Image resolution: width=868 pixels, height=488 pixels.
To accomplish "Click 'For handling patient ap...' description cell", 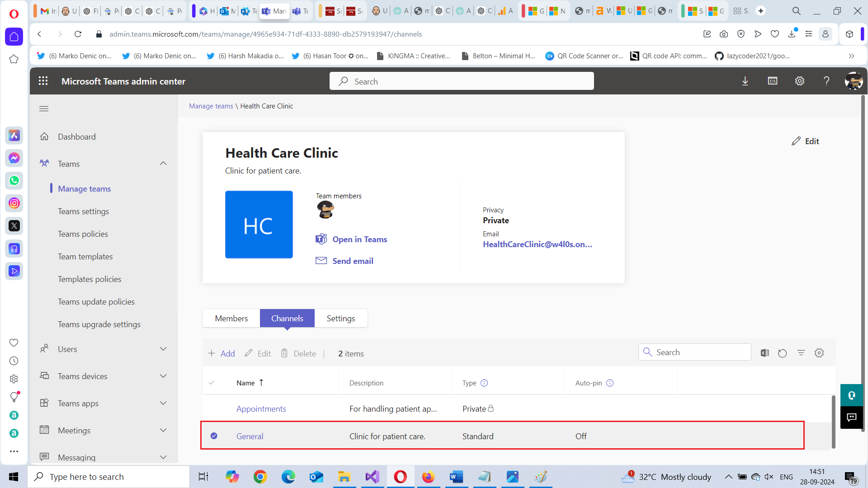I will [393, 408].
